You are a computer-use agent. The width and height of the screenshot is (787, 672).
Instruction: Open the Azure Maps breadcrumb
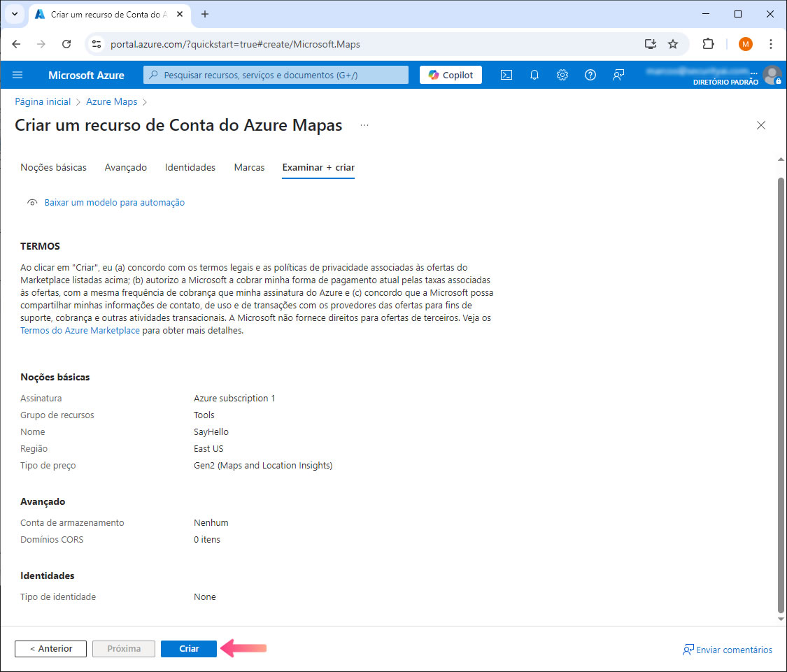(x=111, y=101)
